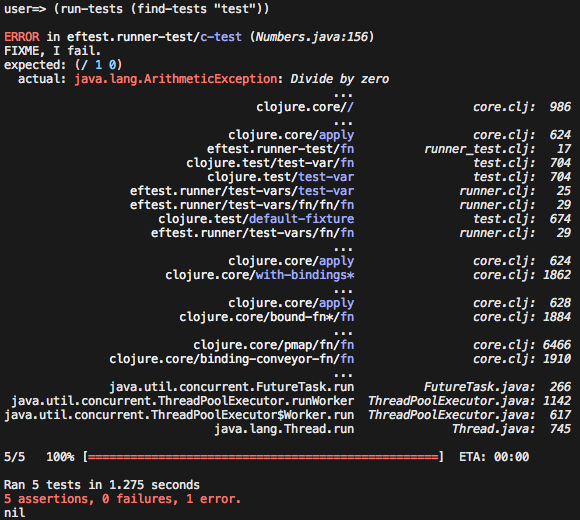Click line number 986
580x520 pixels.
pos(560,107)
